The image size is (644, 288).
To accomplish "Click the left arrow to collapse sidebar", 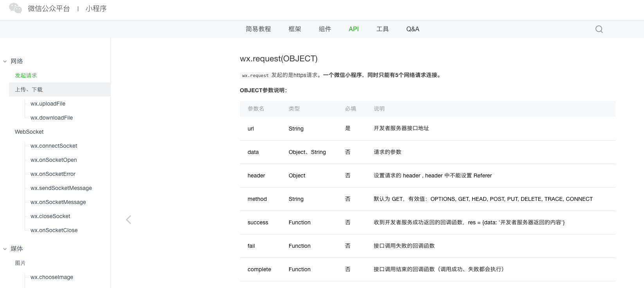I will pyautogui.click(x=128, y=220).
